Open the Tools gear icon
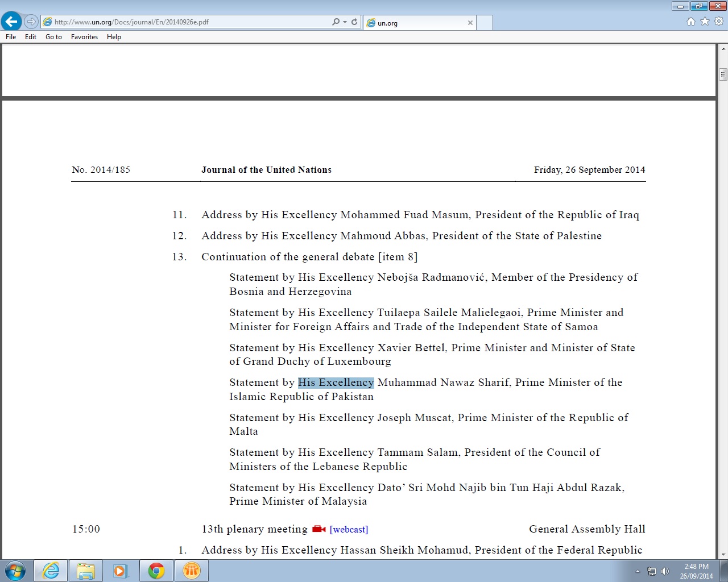Viewport: 728px width, 582px height. pyautogui.click(x=719, y=22)
